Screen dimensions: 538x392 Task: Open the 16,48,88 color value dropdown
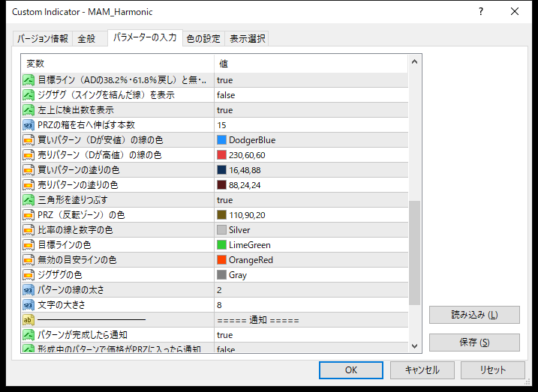coord(311,170)
